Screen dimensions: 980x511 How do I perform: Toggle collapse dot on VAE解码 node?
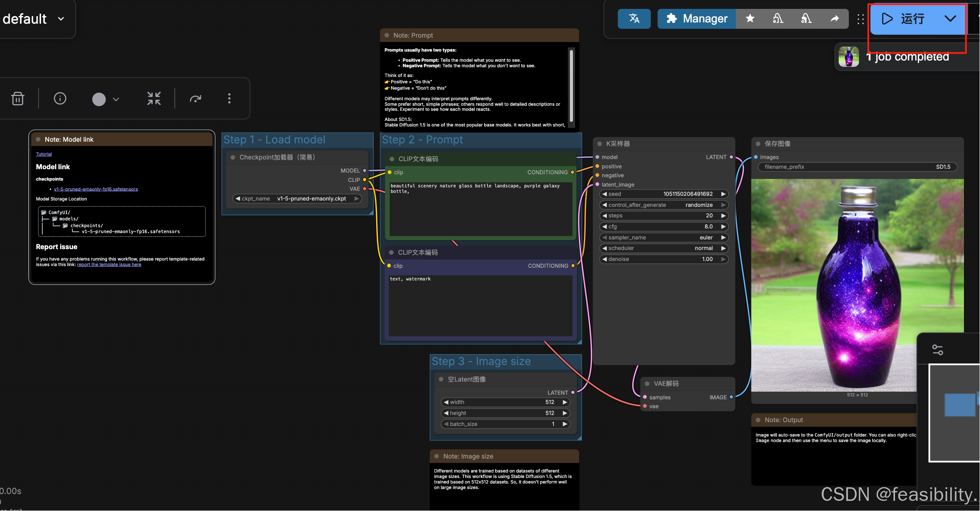[x=647, y=384]
